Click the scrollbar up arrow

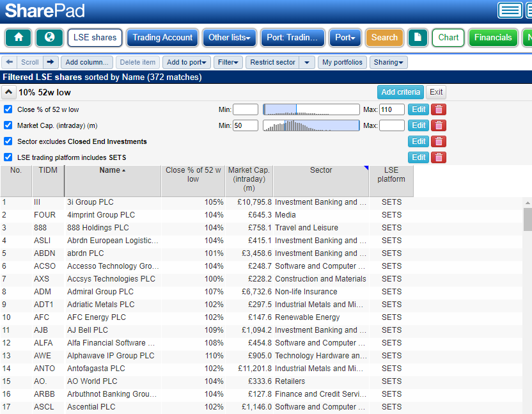[528, 203]
